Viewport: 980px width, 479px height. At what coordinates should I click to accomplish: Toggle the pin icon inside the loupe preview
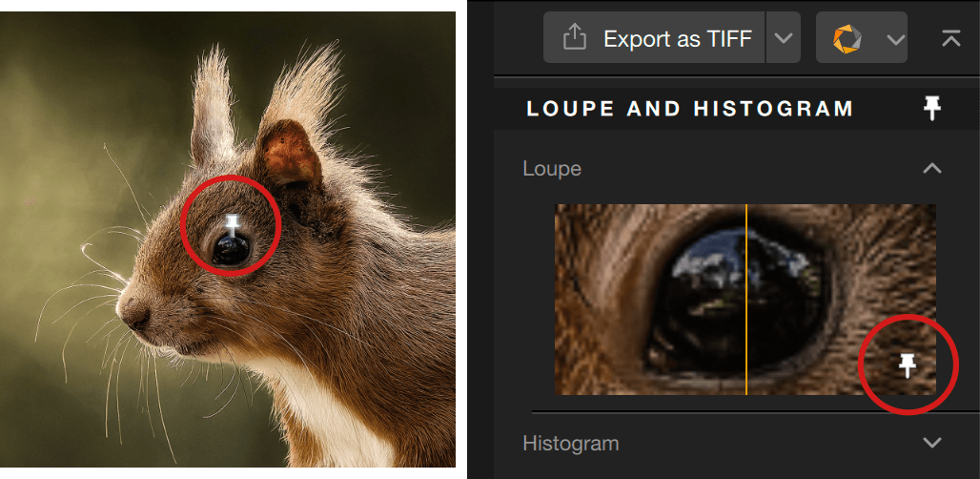point(907,364)
